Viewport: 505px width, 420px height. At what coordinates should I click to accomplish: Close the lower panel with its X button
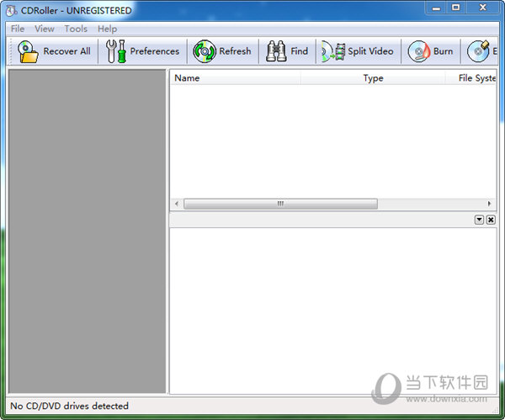click(x=491, y=220)
